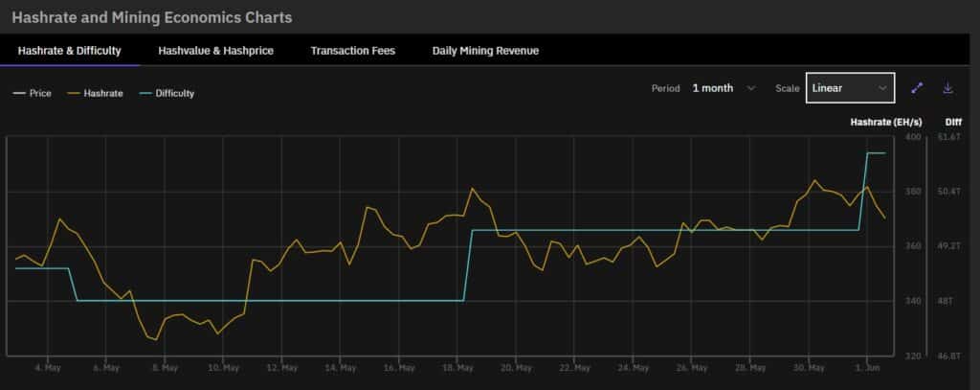This screenshot has width=980, height=390.
Task: Open the Period dropdown showing 1 month
Action: (x=724, y=88)
